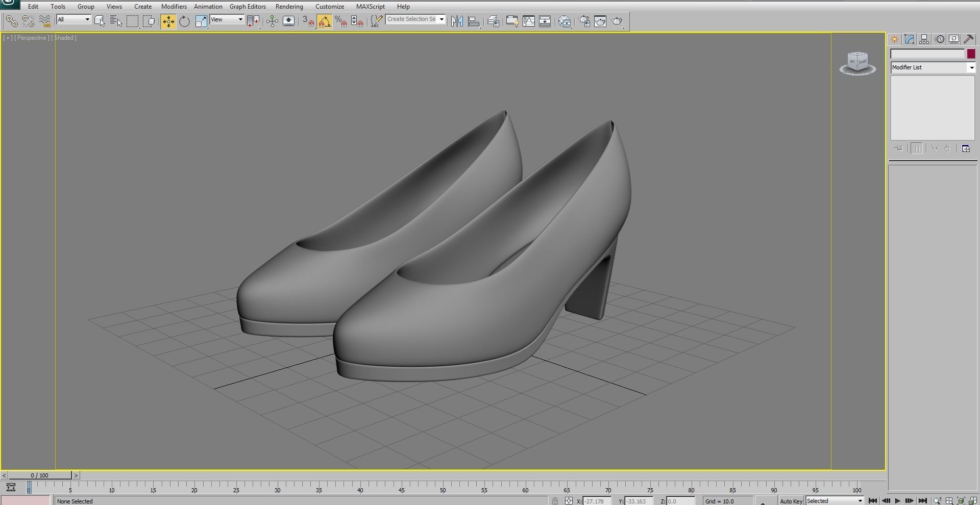Viewport: 980px width, 505px height.
Task: Switch to Modify command panel tab
Action: 910,39
